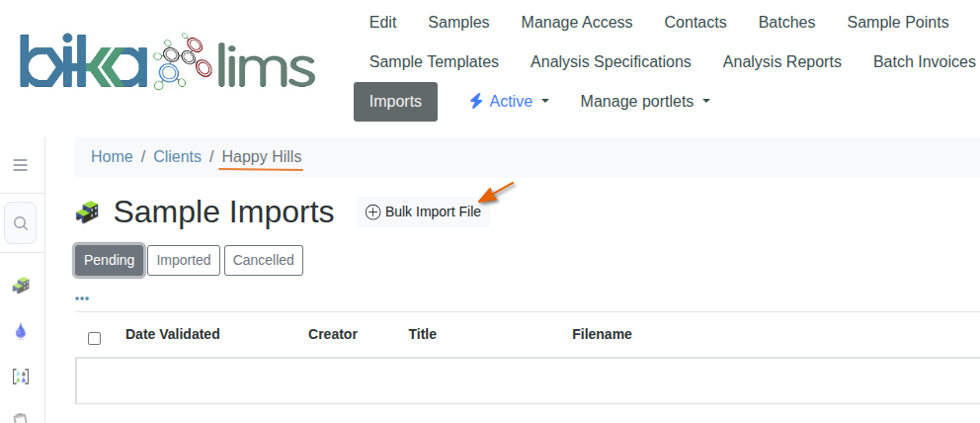
Task: Go to the Sample Templates tab
Action: click(x=434, y=61)
